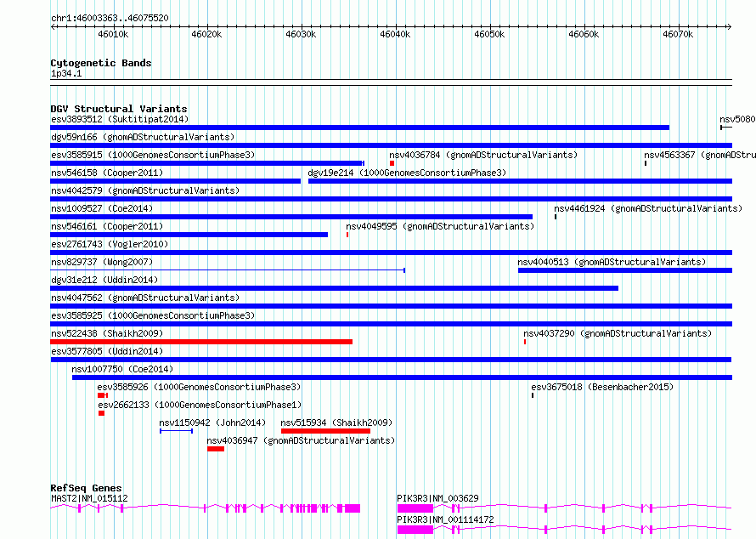
Task: Open the MAST2|NM_015112 gene label
Action: tap(89, 498)
